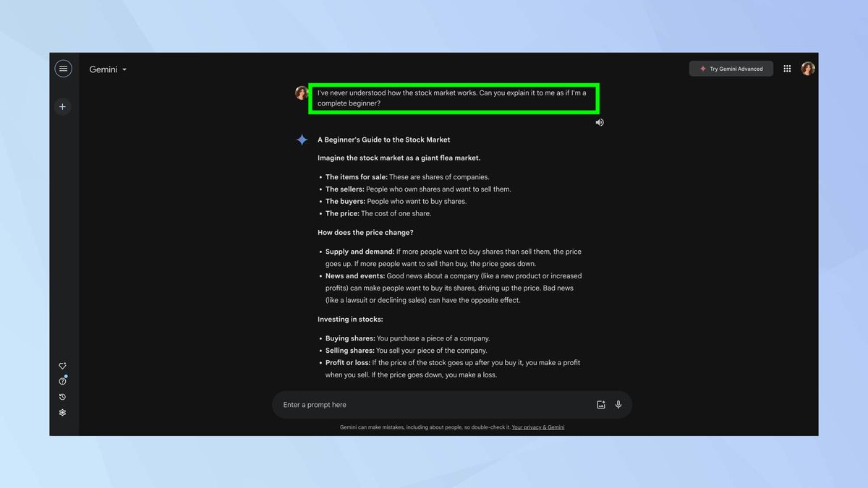Screen dimensions: 868x488
Task: Click the upload image icon in prompt bar
Action: coord(601,404)
